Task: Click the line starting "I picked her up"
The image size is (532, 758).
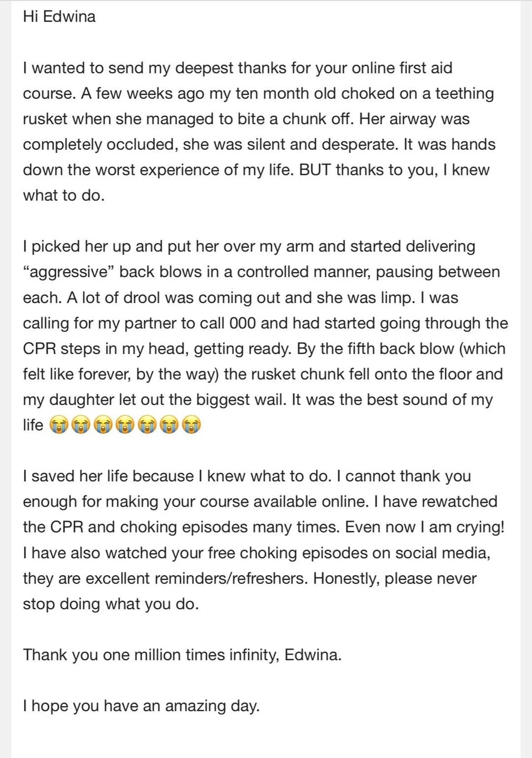Action: pyautogui.click(x=249, y=246)
